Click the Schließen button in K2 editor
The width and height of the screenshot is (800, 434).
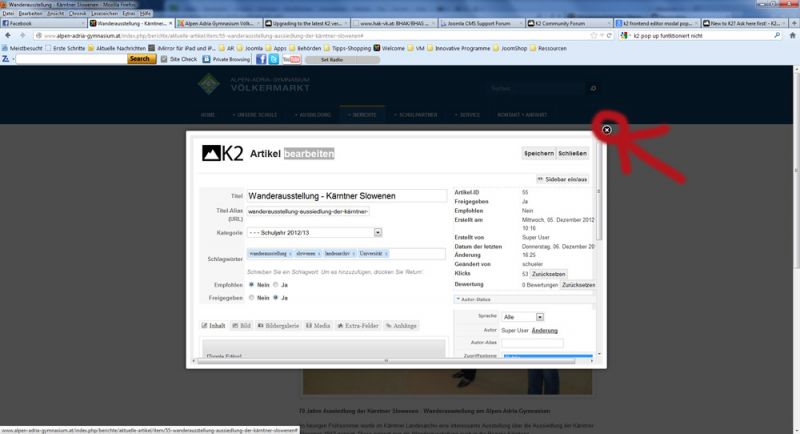click(572, 153)
